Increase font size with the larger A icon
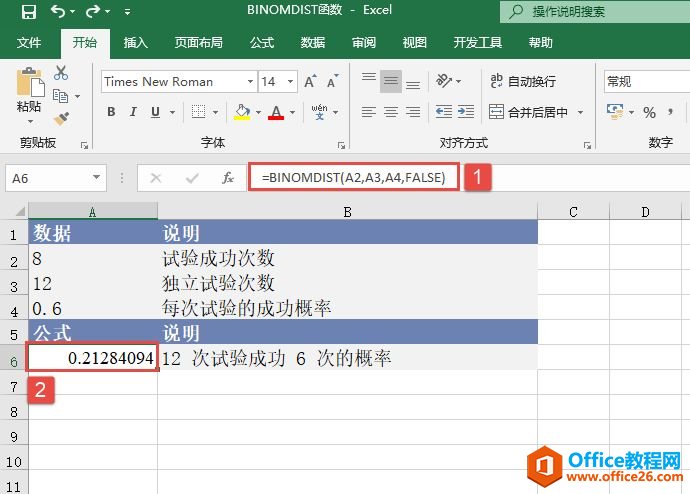690x494 pixels. 308,82
